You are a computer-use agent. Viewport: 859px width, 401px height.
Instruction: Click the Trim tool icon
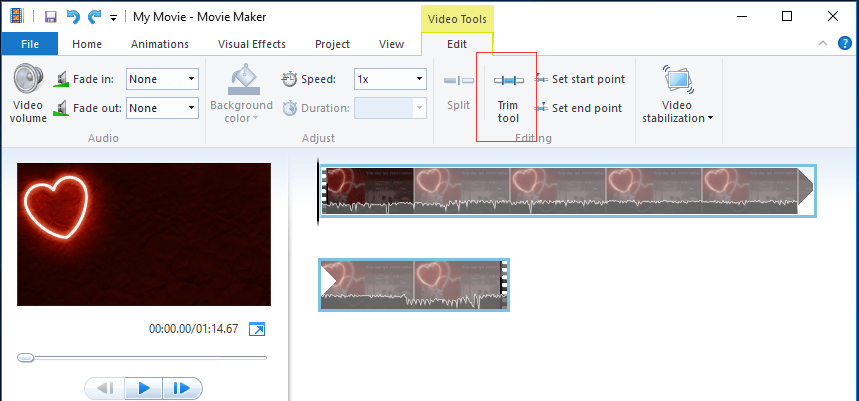pos(508,81)
